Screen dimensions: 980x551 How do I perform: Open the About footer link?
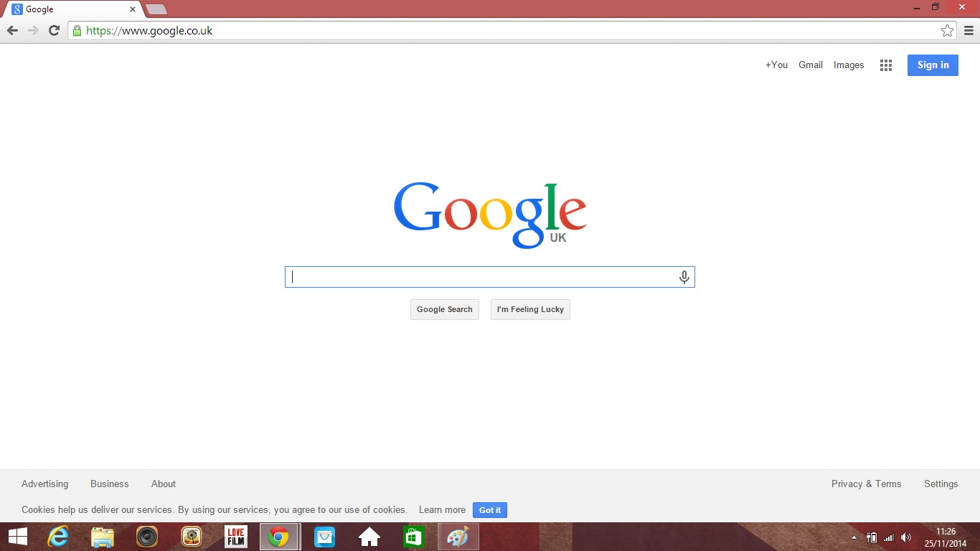[x=164, y=484]
